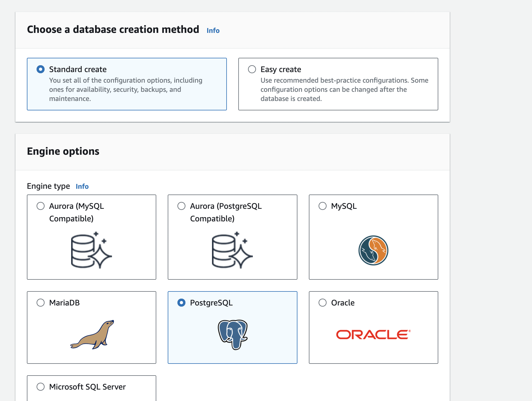Click the MariaDB label text
The width and height of the screenshot is (532, 401).
coord(64,303)
